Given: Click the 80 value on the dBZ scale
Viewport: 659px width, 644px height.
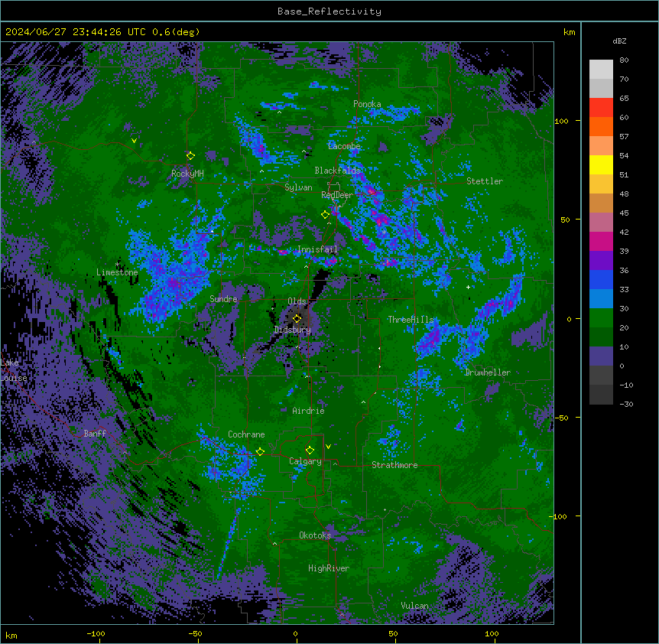Looking at the screenshot, I should 624,60.
